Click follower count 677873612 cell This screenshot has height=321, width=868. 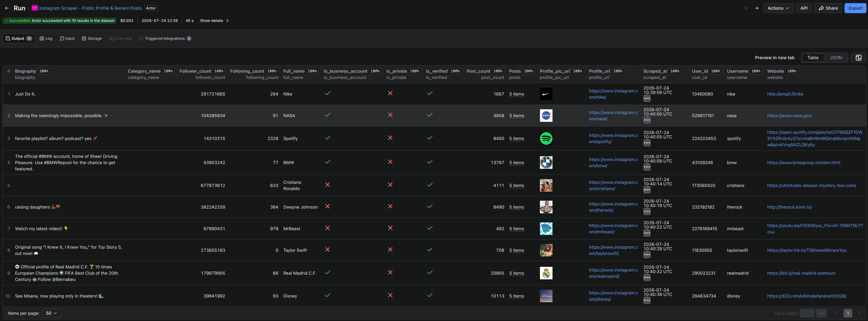click(213, 185)
